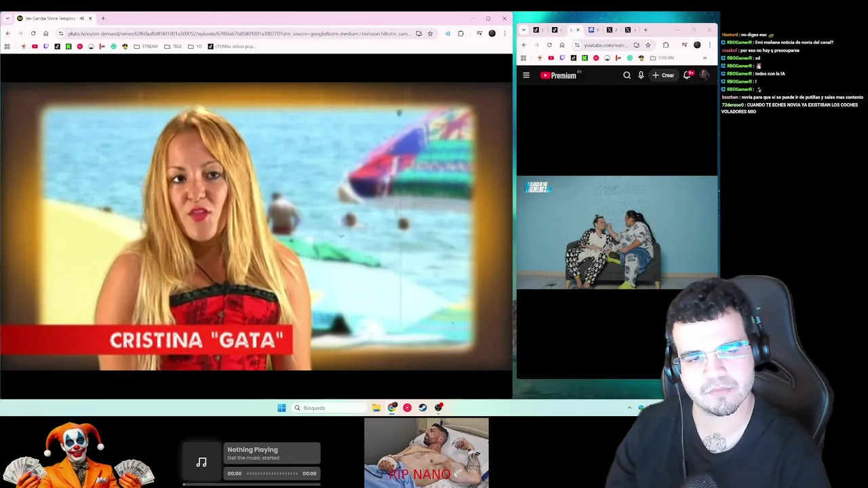
Task: Open home page in Pluto TV browser window
Action: tap(46, 33)
